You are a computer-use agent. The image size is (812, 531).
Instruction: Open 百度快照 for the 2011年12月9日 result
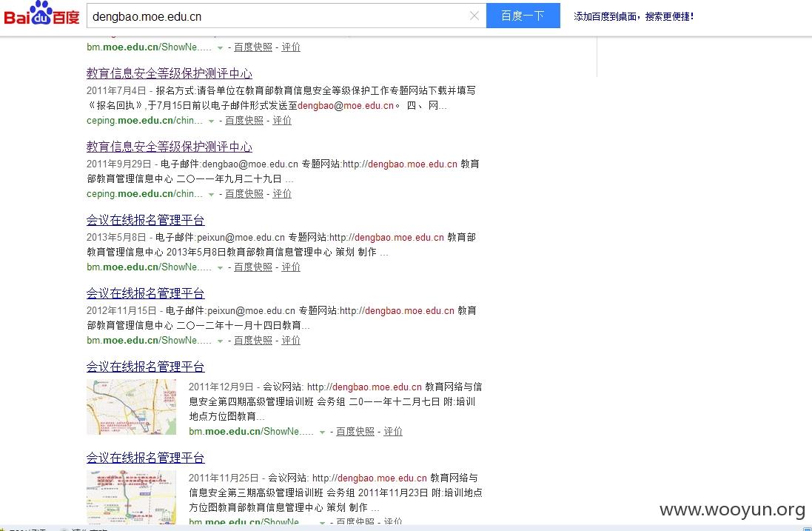pyautogui.click(x=355, y=432)
